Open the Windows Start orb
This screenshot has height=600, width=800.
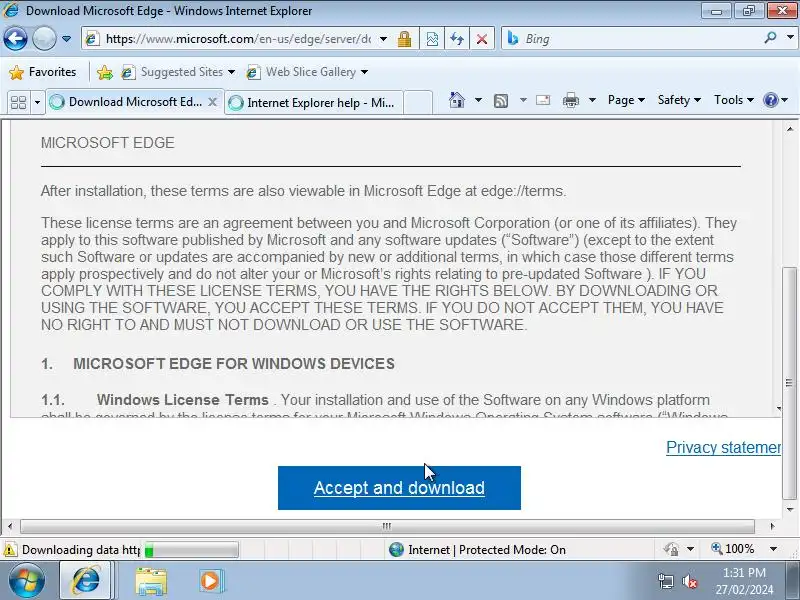coord(27,581)
